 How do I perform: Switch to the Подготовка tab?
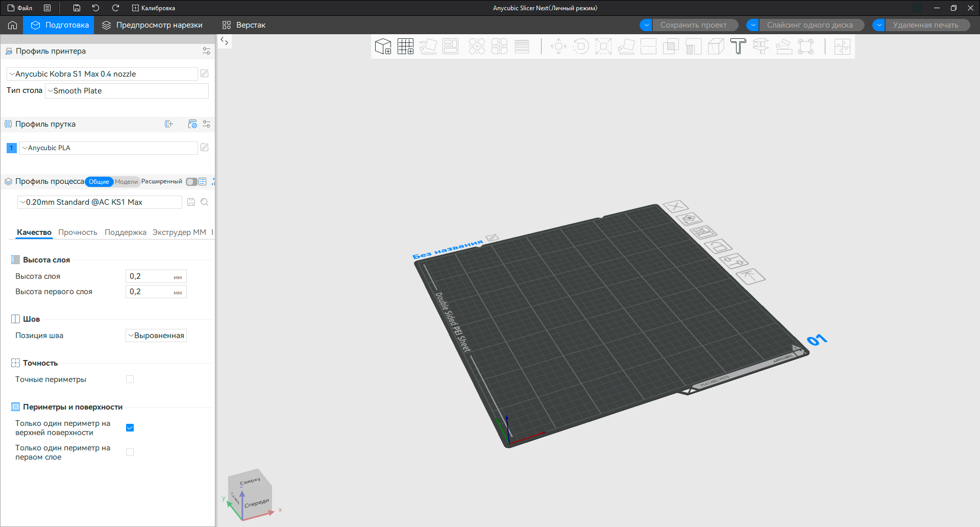59,25
